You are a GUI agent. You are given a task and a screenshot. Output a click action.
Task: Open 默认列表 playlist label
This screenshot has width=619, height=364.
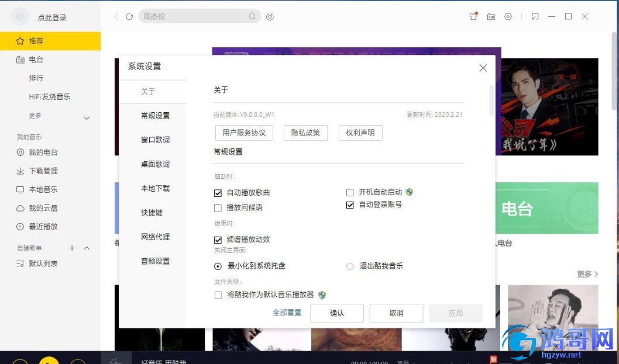click(x=43, y=264)
